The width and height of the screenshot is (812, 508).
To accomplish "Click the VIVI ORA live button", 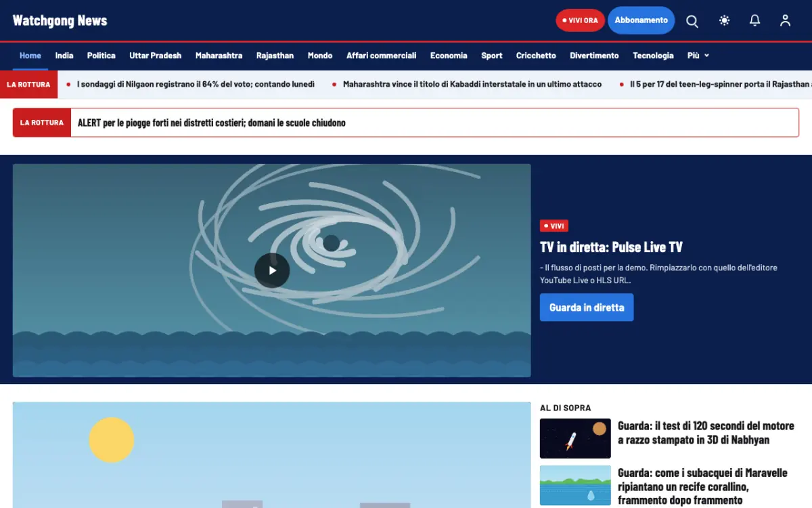I will coord(580,20).
